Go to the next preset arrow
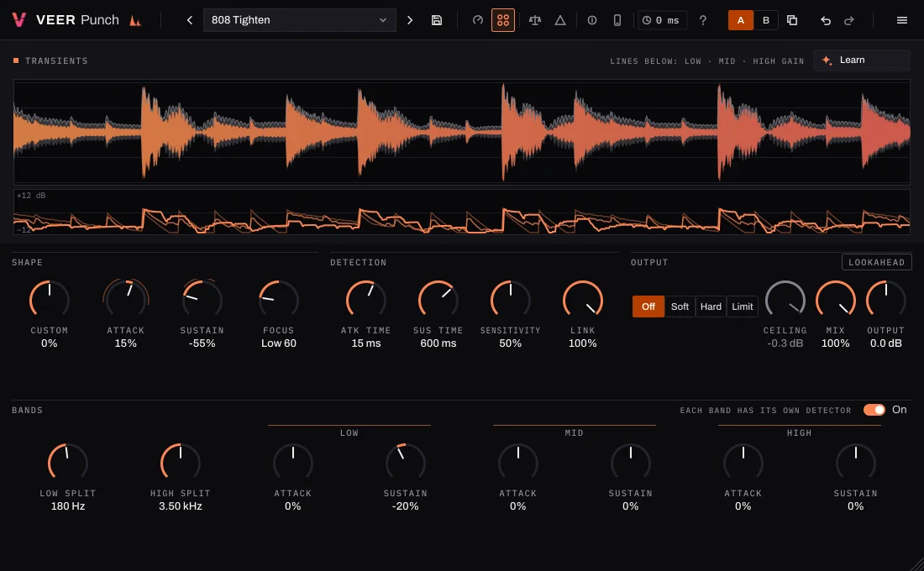The width and height of the screenshot is (924, 571). click(410, 20)
